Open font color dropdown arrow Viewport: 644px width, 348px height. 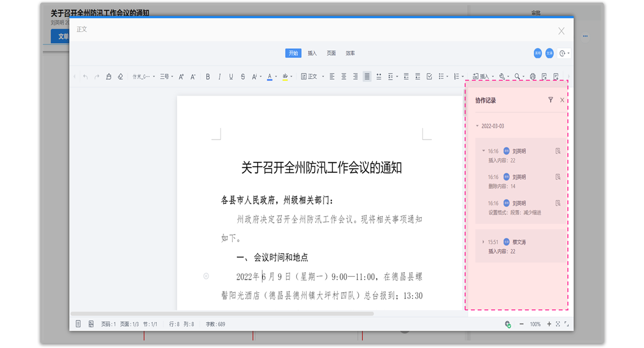[276, 76]
